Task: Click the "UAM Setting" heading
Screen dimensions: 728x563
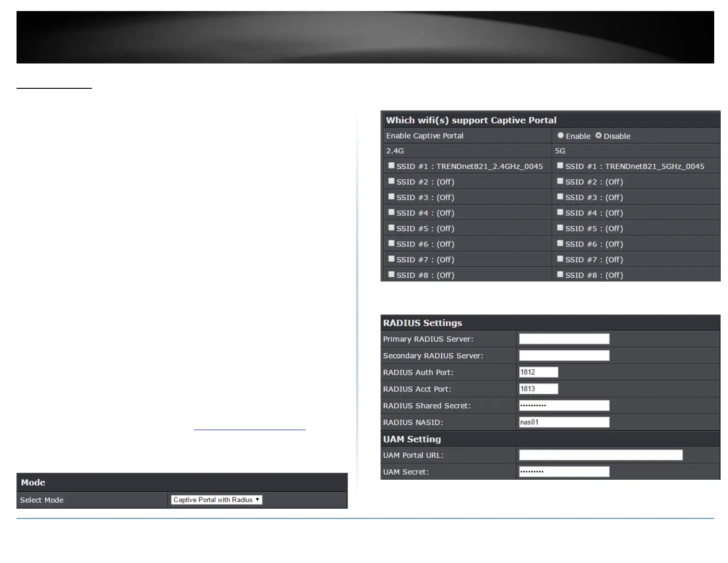Action: coord(412,439)
